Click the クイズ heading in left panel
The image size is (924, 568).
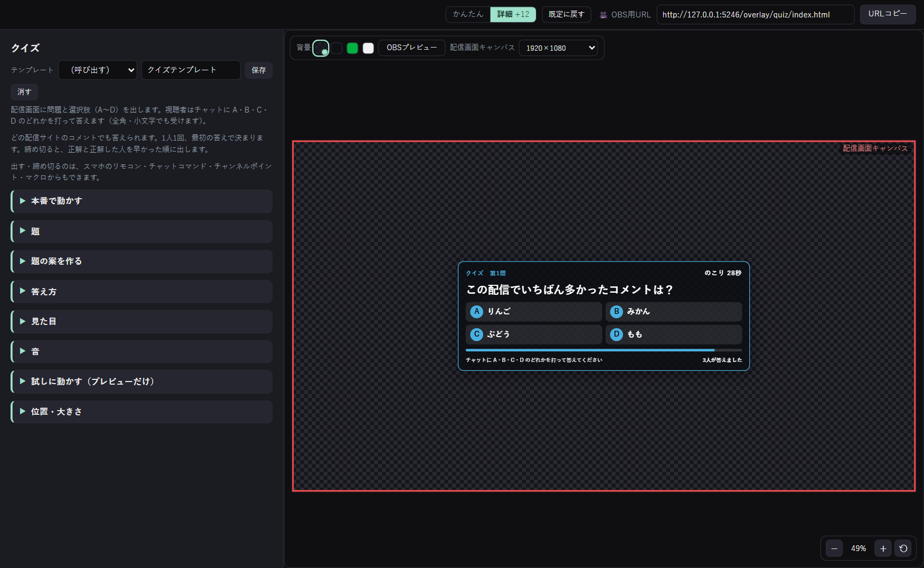click(25, 48)
